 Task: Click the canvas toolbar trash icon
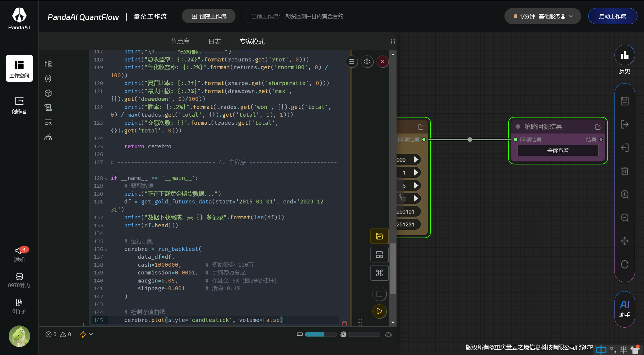(625, 171)
